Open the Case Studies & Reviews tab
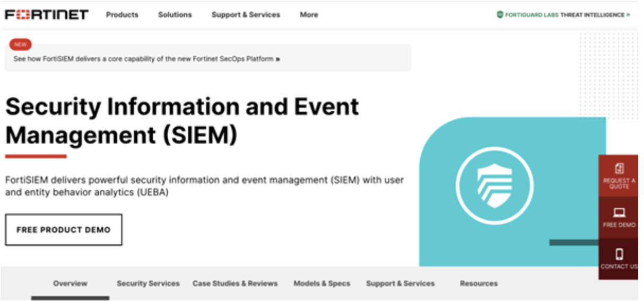Viewport: 644px width, 301px height. (x=235, y=284)
